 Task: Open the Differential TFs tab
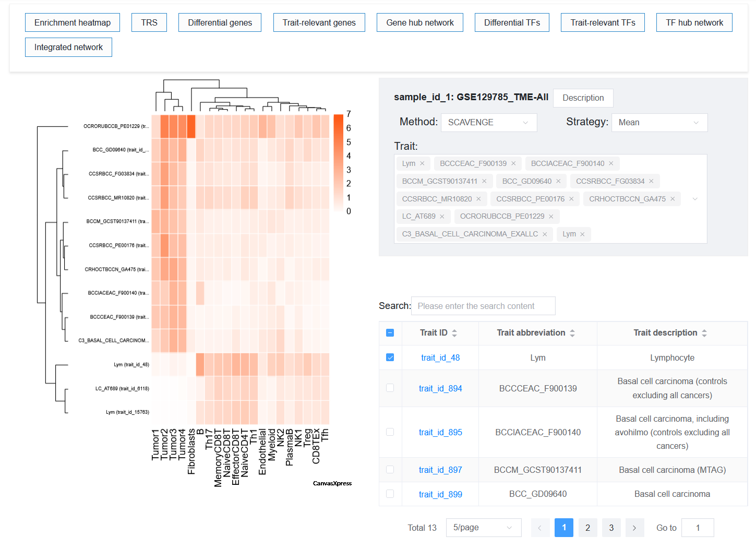pyautogui.click(x=512, y=22)
